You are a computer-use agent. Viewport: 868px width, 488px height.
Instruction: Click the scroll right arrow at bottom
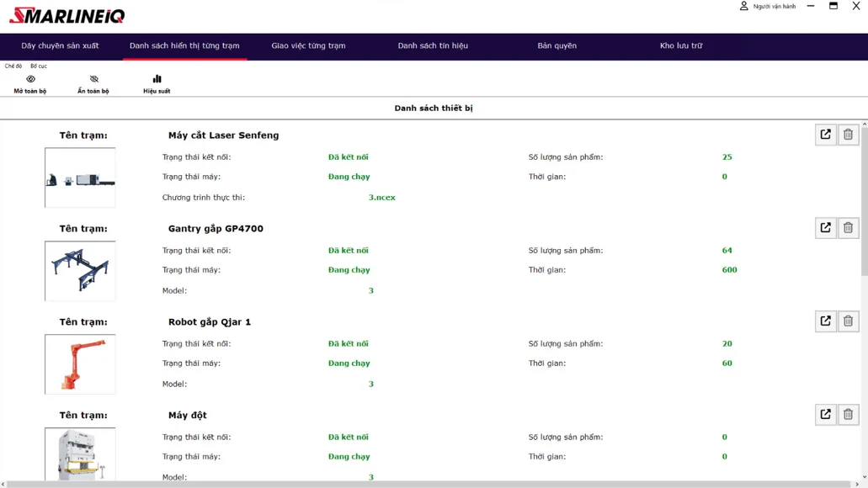point(857,484)
